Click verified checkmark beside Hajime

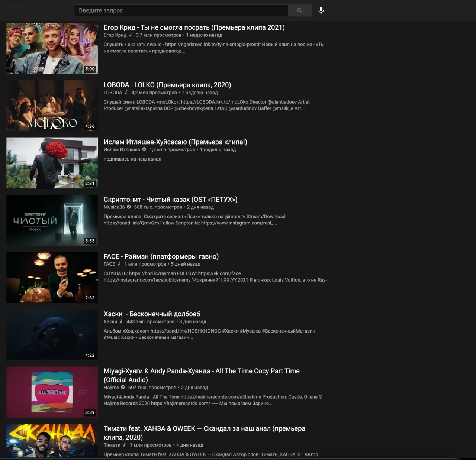coord(123,387)
